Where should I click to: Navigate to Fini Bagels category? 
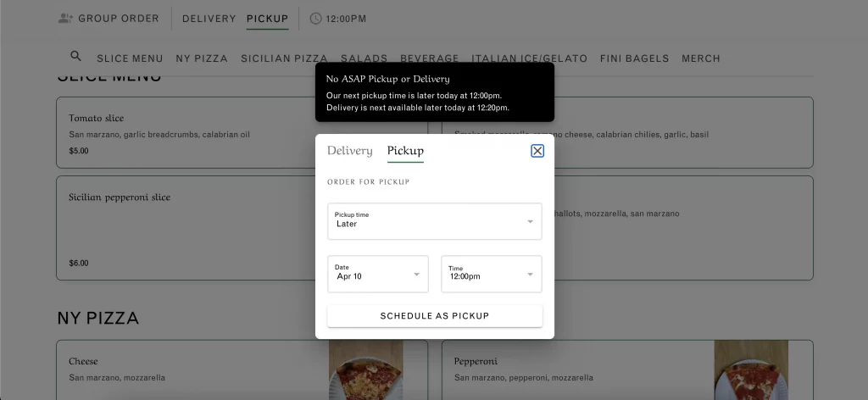[x=634, y=58]
